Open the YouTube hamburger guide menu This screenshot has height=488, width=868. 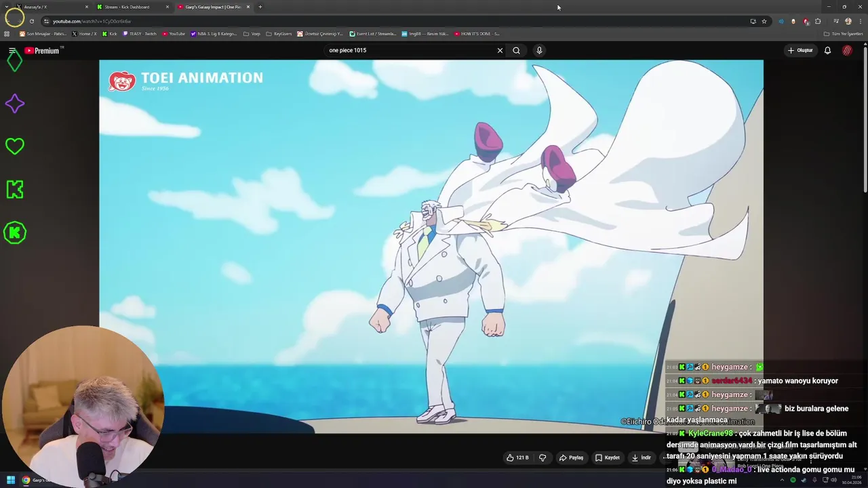coord(12,51)
